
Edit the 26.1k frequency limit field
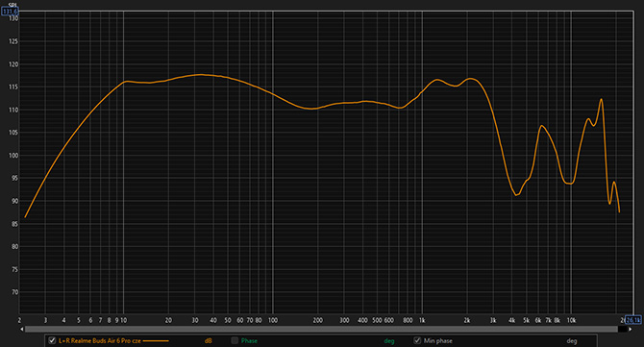[x=632, y=320]
